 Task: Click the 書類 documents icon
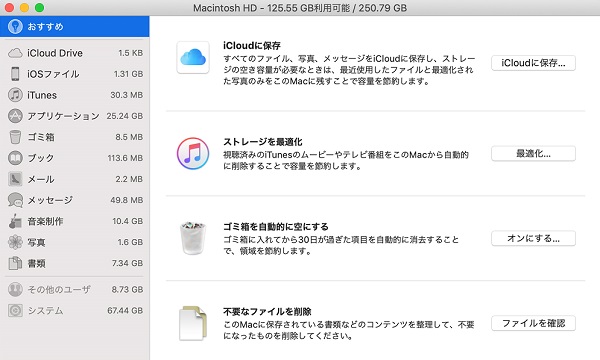click(x=15, y=263)
